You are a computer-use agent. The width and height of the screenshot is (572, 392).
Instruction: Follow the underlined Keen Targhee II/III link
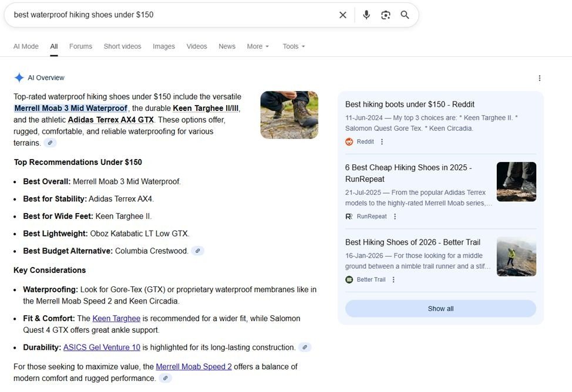pos(206,109)
